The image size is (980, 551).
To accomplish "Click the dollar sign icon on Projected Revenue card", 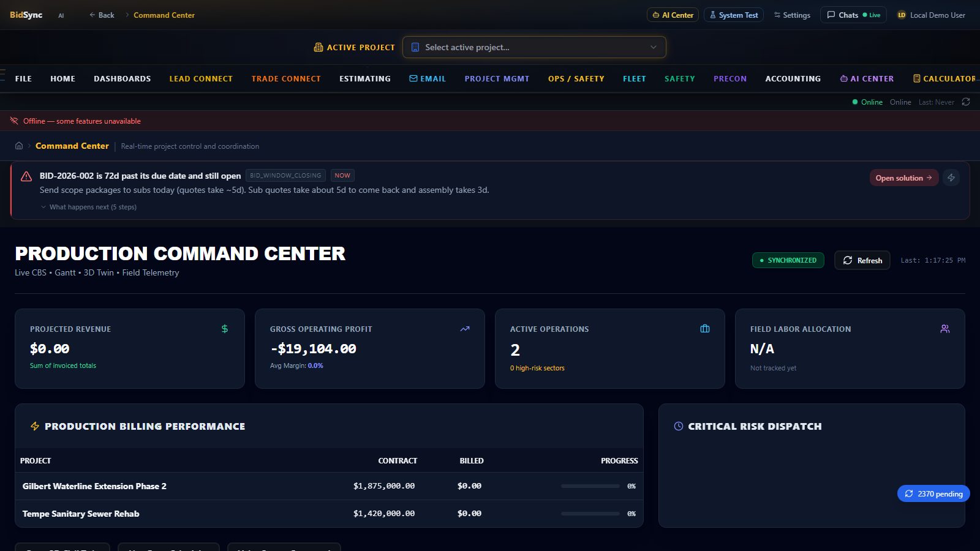I will (x=225, y=329).
